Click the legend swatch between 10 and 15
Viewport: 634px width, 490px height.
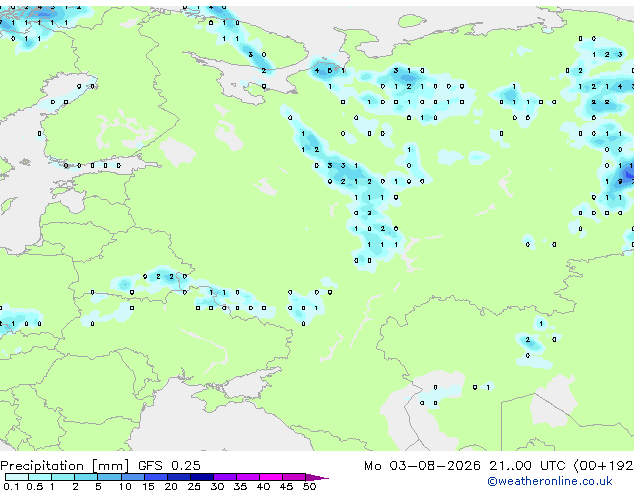[133, 477]
